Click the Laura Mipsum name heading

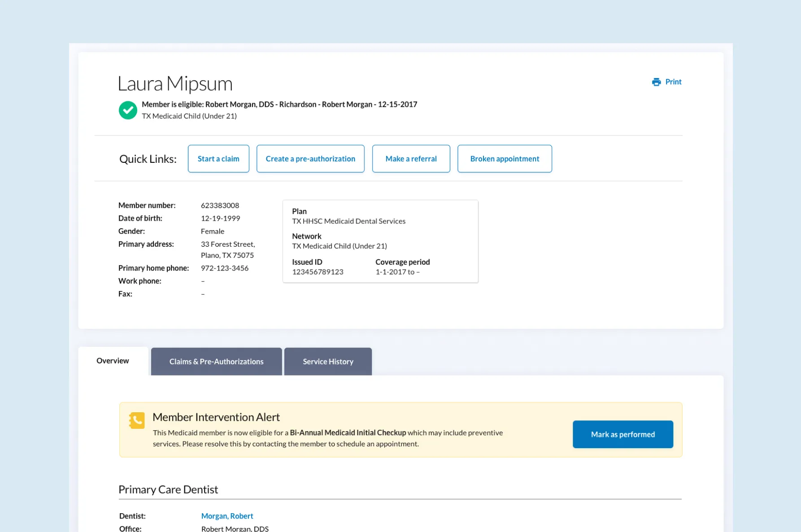[175, 84]
